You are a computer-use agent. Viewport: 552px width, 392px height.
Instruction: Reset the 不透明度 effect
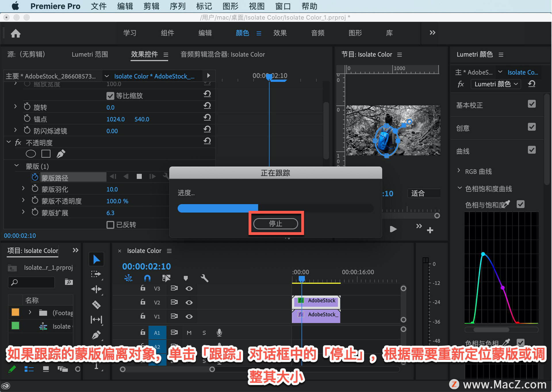(x=207, y=141)
